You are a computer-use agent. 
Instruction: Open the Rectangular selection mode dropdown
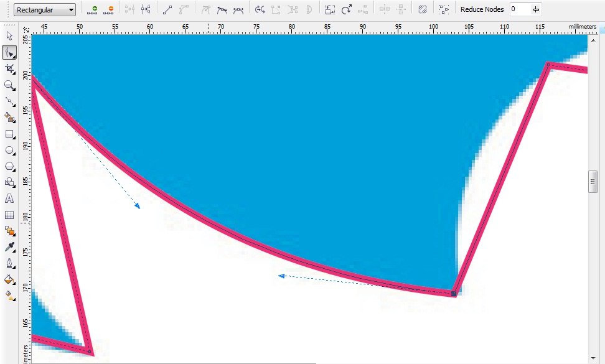pyautogui.click(x=70, y=9)
